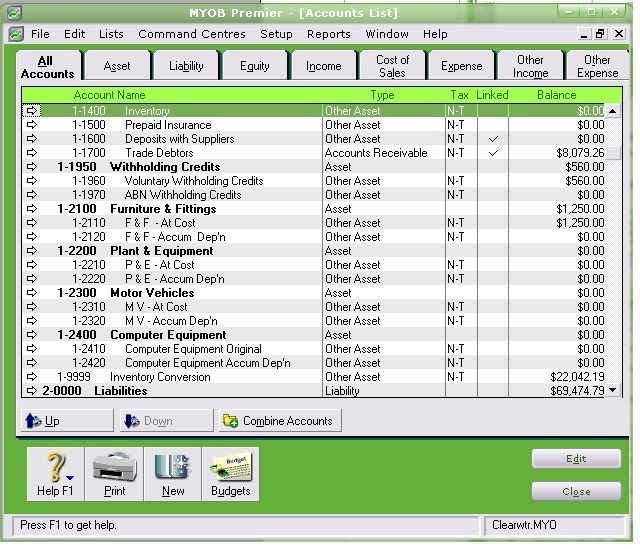Click the zoom arrow for 2-0000 Liabilities
The image size is (640, 549).
pos(31,390)
